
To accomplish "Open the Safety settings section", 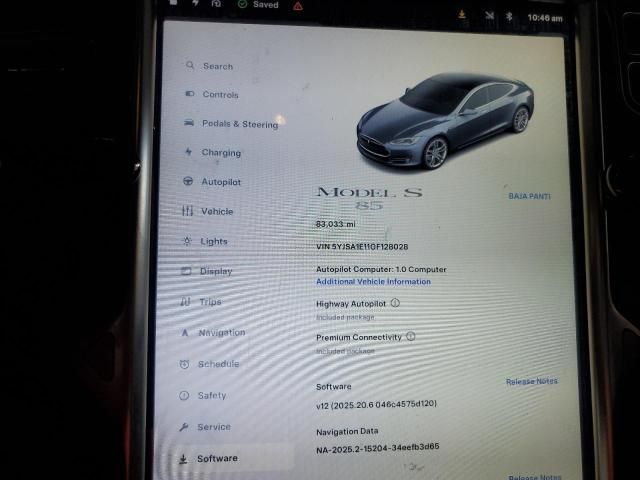I will (x=211, y=395).
